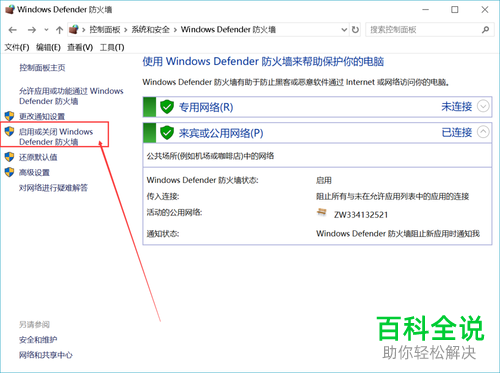Click the title bar firewall icon
Viewport: 500px width, 373px height.
[x=10, y=9]
